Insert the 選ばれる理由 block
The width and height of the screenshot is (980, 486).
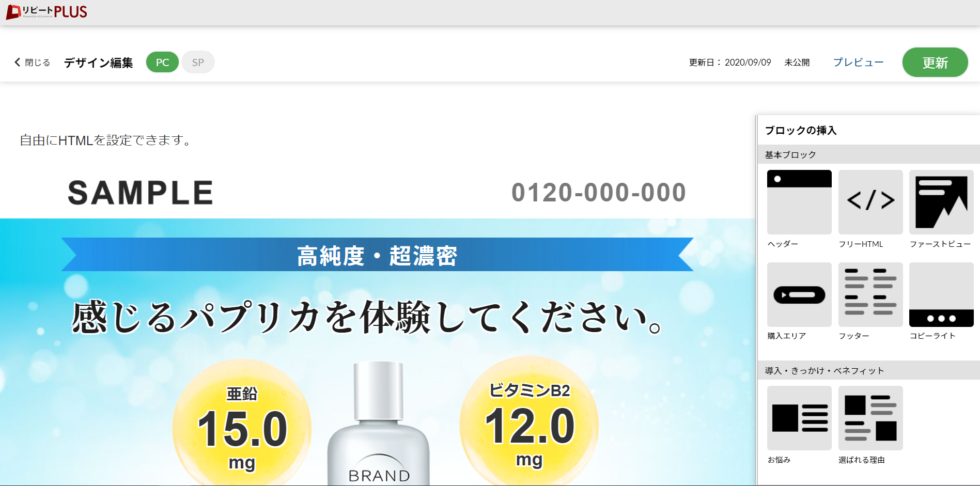tap(870, 418)
